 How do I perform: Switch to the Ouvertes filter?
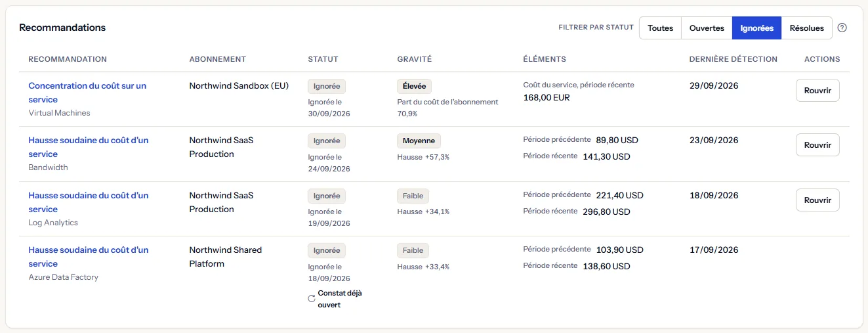[707, 28]
